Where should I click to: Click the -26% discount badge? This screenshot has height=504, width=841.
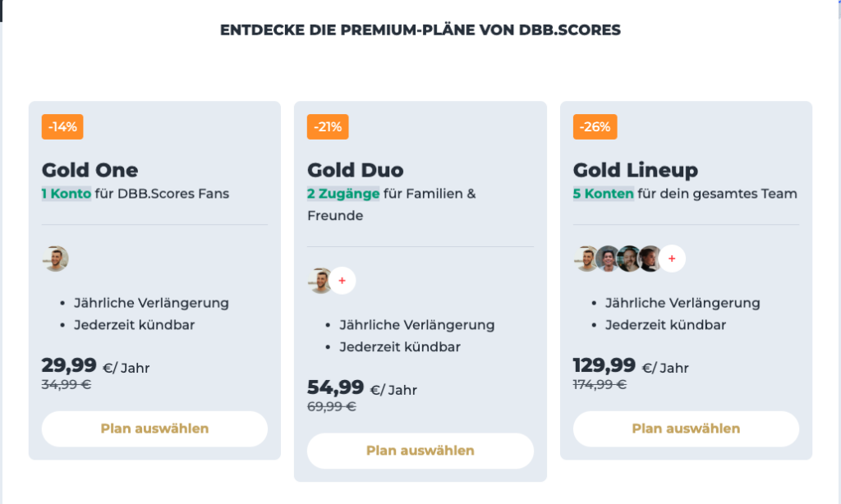tap(595, 127)
